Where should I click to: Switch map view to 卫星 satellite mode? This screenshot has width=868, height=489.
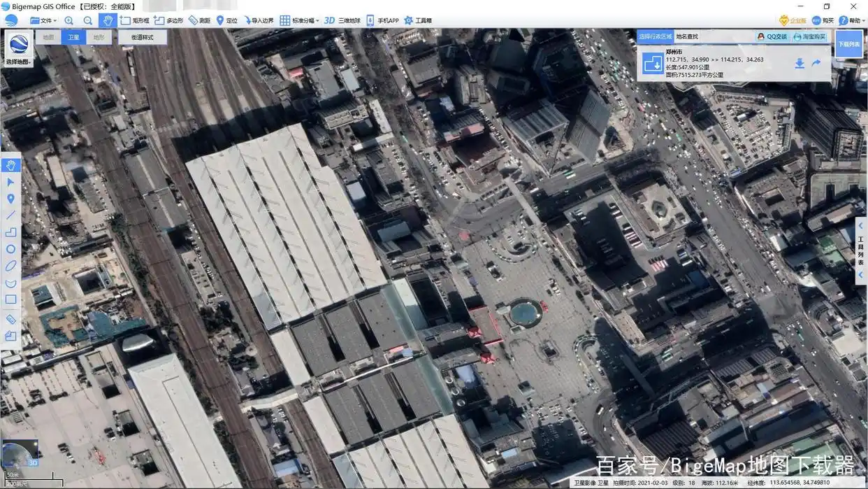[73, 37]
